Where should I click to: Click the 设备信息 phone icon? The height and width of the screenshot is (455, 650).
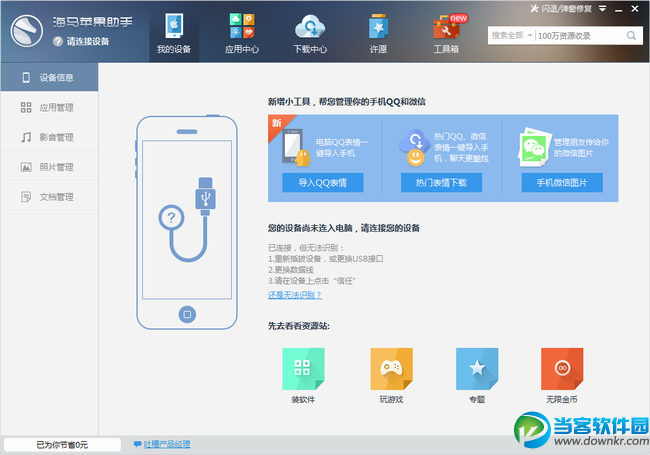(26, 77)
